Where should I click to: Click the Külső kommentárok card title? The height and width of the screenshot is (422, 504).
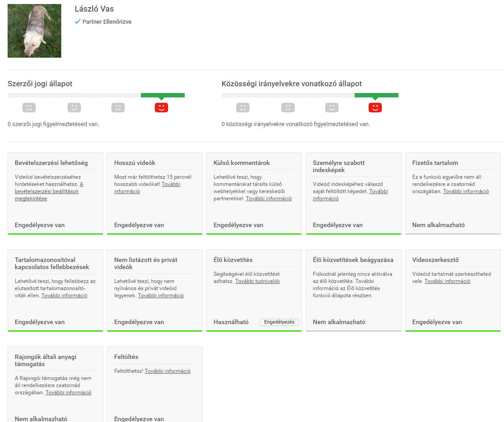click(241, 163)
